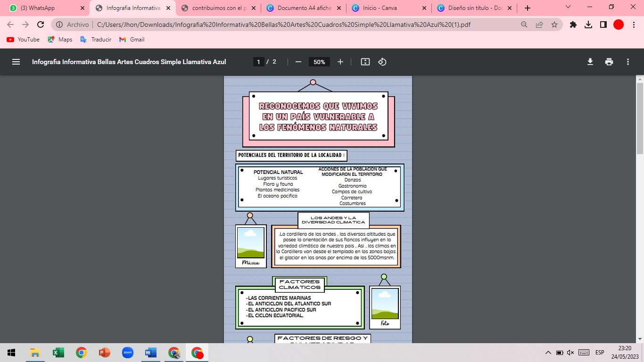Open Excel from the taskbar
The image size is (644, 362).
tap(58, 353)
